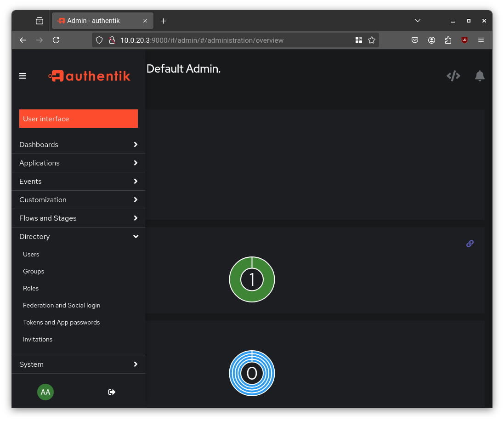Expand the Dashboards section
504x421 pixels.
point(79,145)
